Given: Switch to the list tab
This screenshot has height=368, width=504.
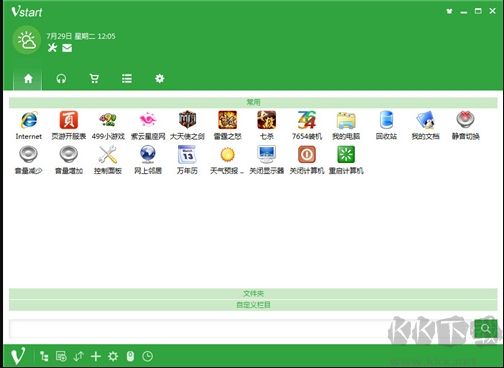Looking at the screenshot, I should pos(127,79).
